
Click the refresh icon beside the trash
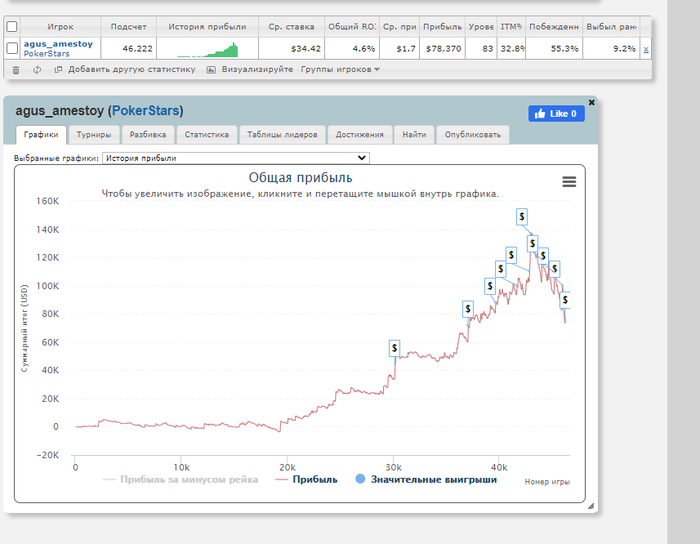click(37, 70)
